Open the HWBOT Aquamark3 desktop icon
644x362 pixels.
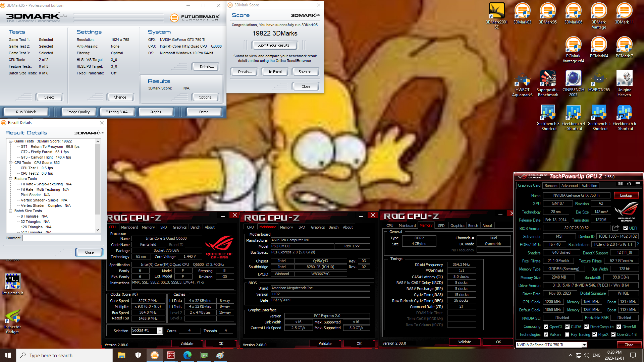pyautogui.click(x=522, y=84)
